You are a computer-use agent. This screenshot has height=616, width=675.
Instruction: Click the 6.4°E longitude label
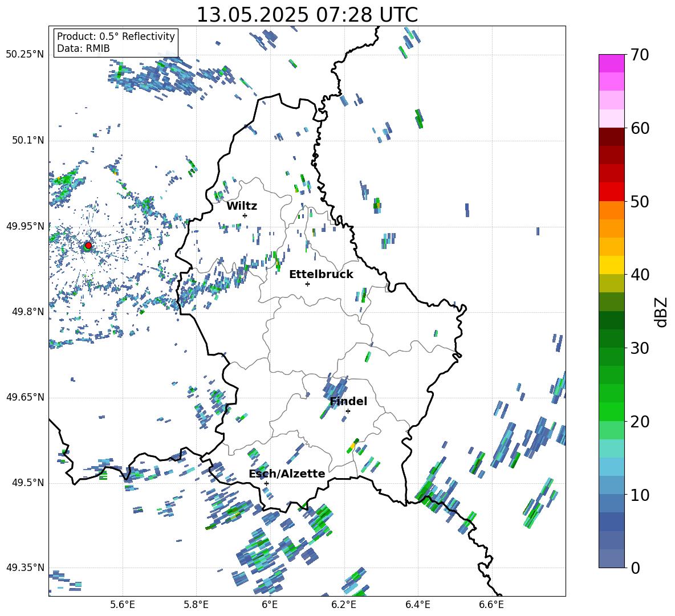tap(417, 605)
